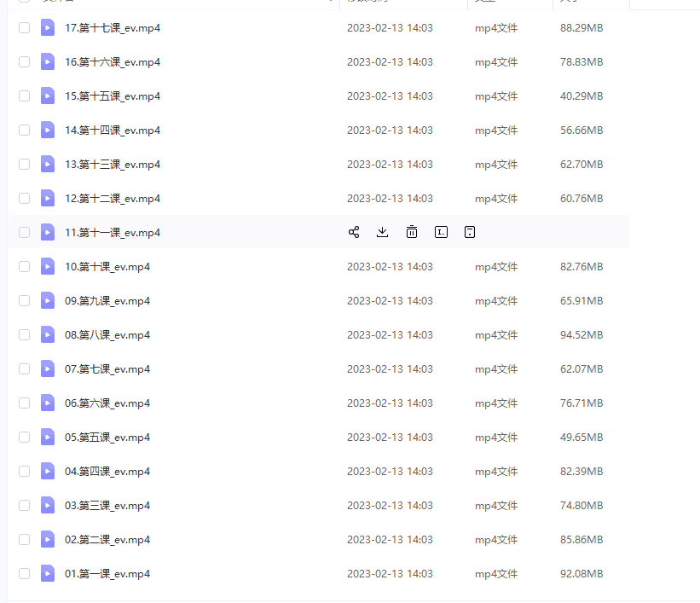Click the file name 12.第十二课_ev.mp4
Image resolution: width=700 pixels, height=603 pixels.
(x=113, y=199)
